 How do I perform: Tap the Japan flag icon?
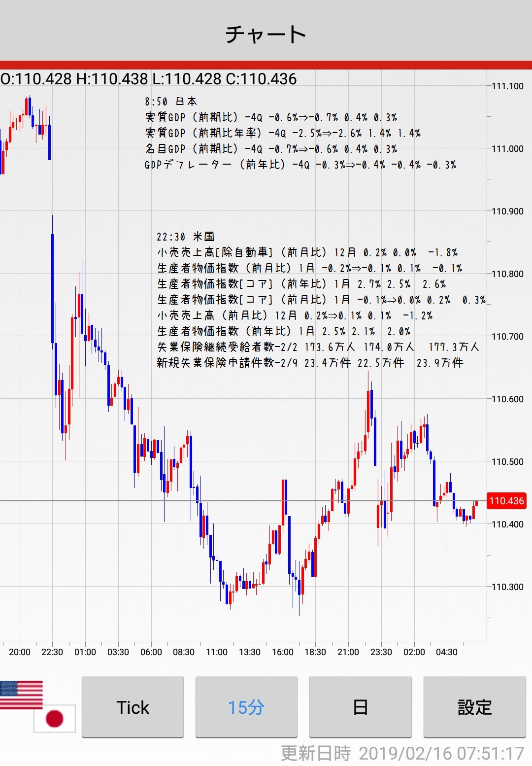(55, 718)
